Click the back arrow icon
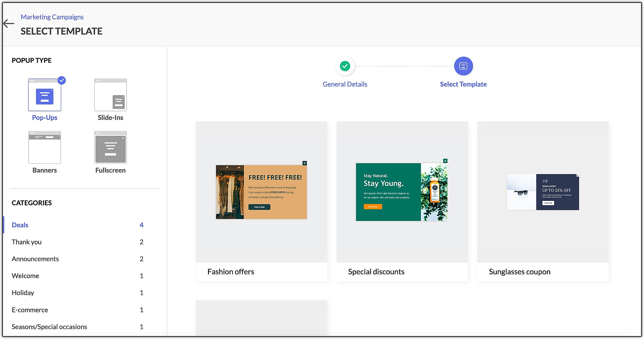The height and width of the screenshot is (339, 644). (x=9, y=24)
